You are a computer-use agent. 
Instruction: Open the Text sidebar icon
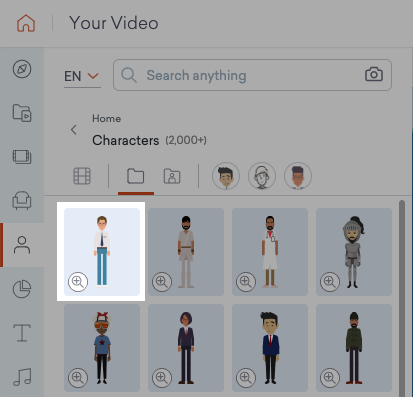[22, 333]
